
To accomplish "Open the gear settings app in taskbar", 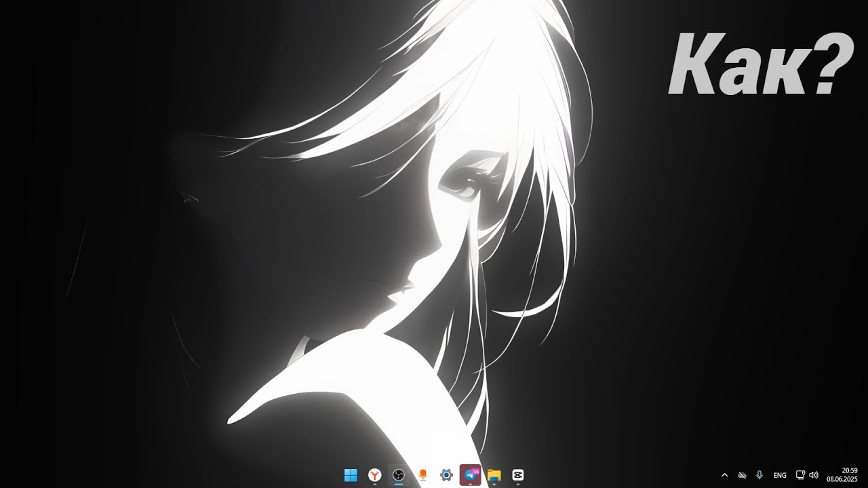I will point(446,475).
